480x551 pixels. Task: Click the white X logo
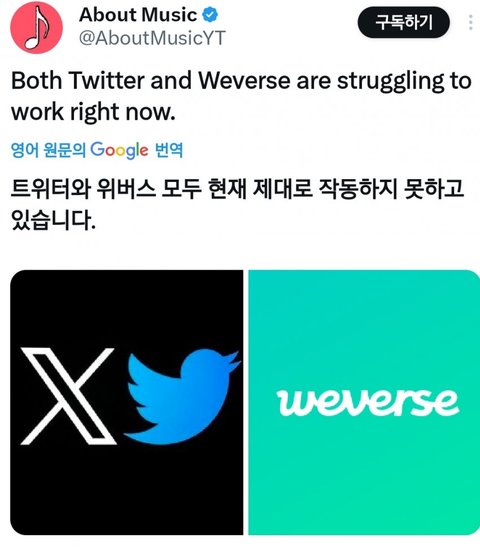pyautogui.click(x=69, y=396)
